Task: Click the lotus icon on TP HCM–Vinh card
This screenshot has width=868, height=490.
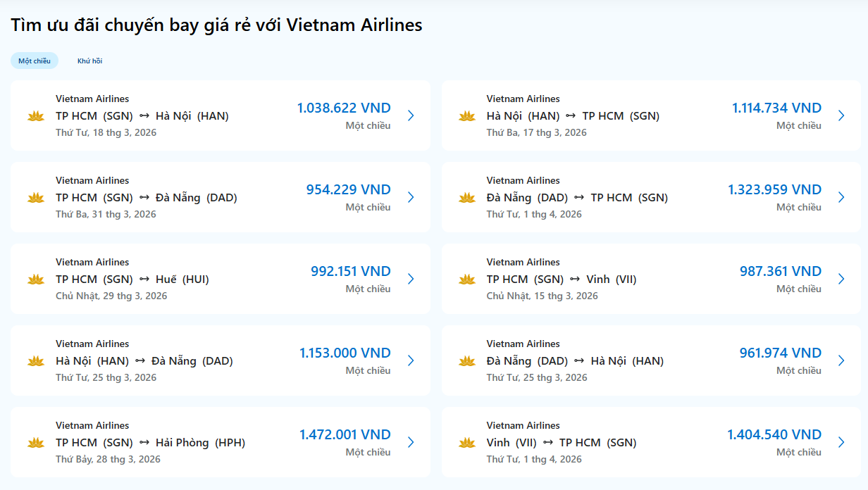Action: (x=466, y=279)
